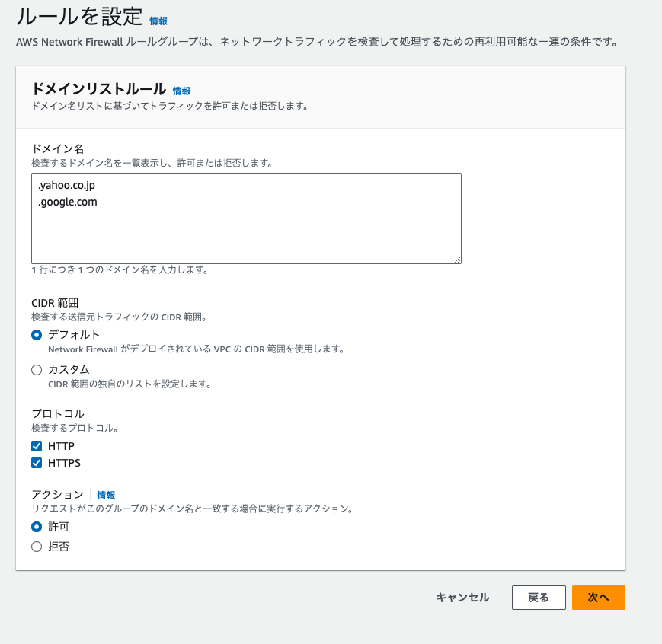The width and height of the screenshot is (662, 644).
Task: Uncheck the HTTP protocol checkbox
Action: click(x=37, y=446)
